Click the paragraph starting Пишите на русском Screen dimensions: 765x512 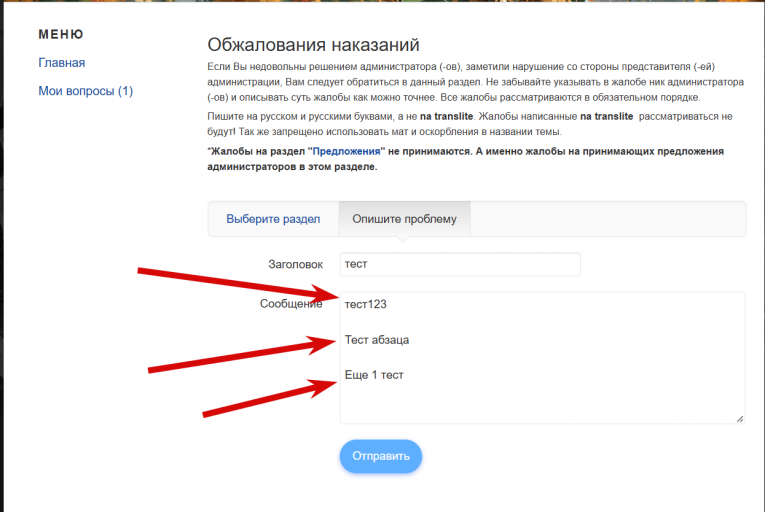pyautogui.click(x=470, y=124)
